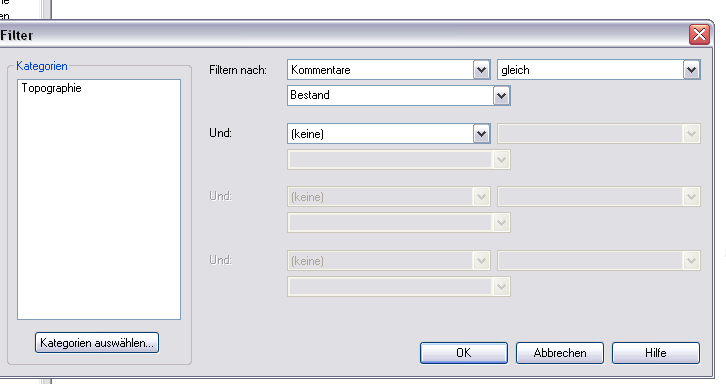Close the Filter dialog with red X
726x384 pixels.
coord(699,34)
